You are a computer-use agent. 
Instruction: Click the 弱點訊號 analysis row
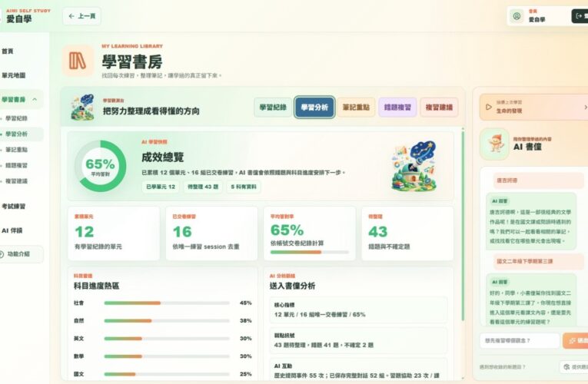(x=358, y=340)
